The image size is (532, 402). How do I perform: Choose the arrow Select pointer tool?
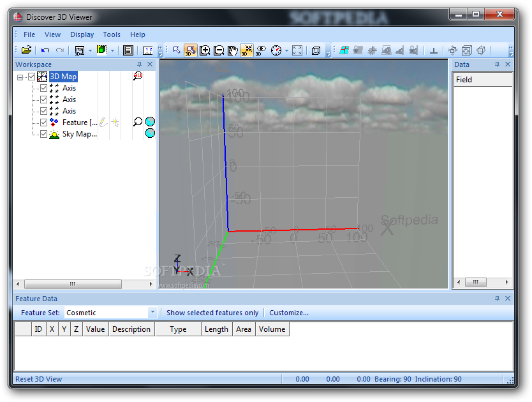coord(177,50)
